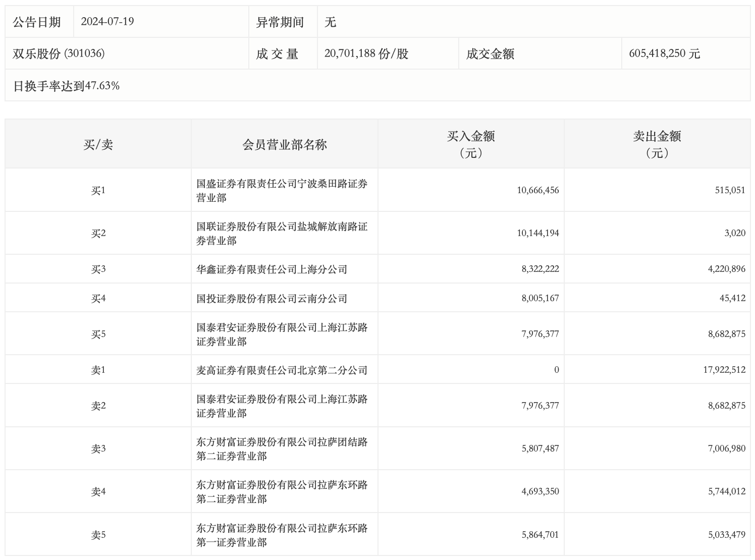755x560 pixels.
Task: Select the 卖5 row label
Action: [98, 535]
